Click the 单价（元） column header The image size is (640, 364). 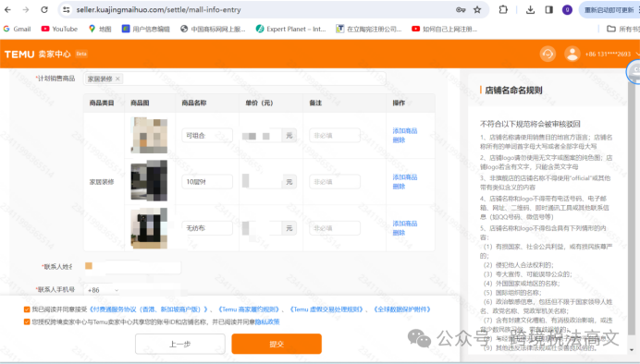click(x=259, y=103)
